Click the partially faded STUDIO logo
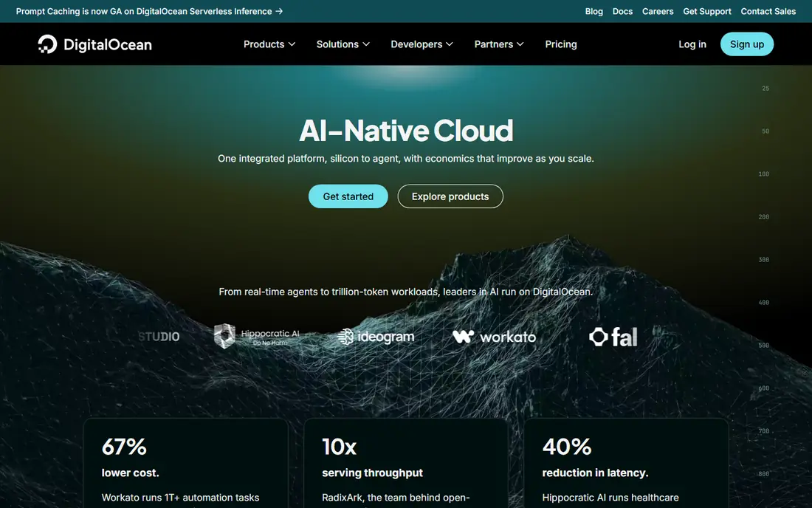The width and height of the screenshot is (812, 508). point(159,337)
